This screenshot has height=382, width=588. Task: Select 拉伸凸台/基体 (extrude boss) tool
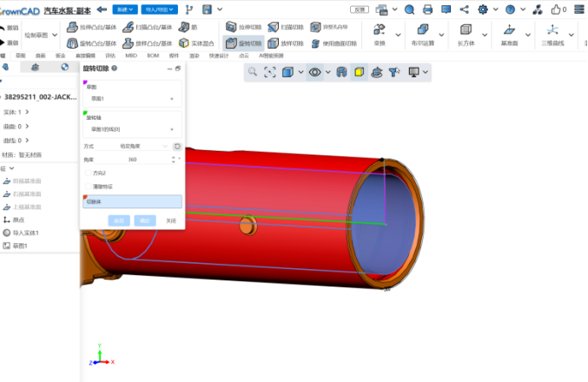click(x=92, y=28)
